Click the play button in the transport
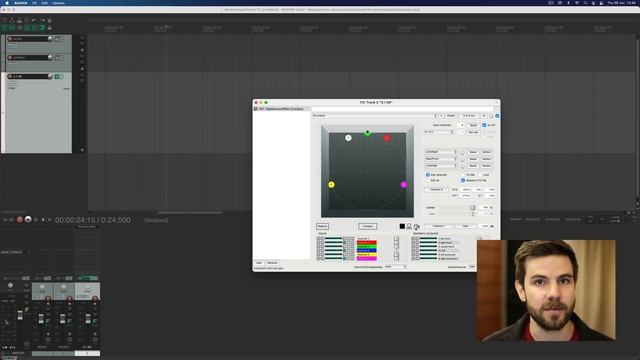Image resolution: width=640 pixels, height=360 pixels. click(28, 220)
